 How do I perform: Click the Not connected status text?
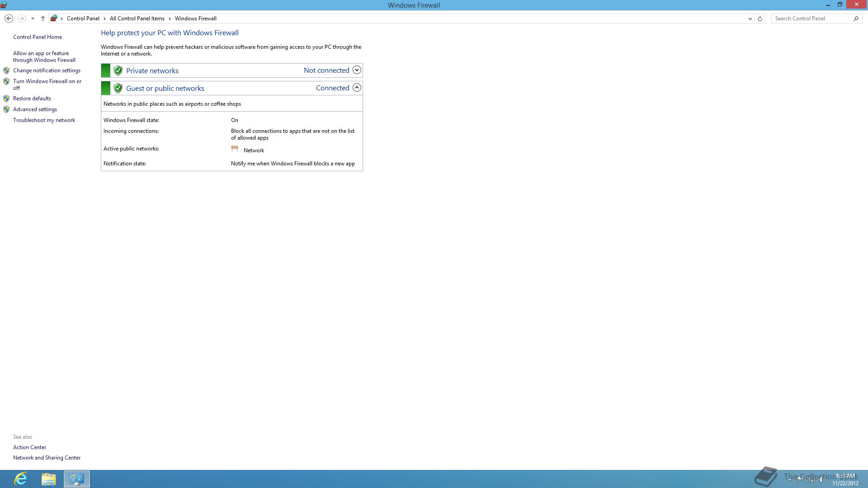point(326,70)
